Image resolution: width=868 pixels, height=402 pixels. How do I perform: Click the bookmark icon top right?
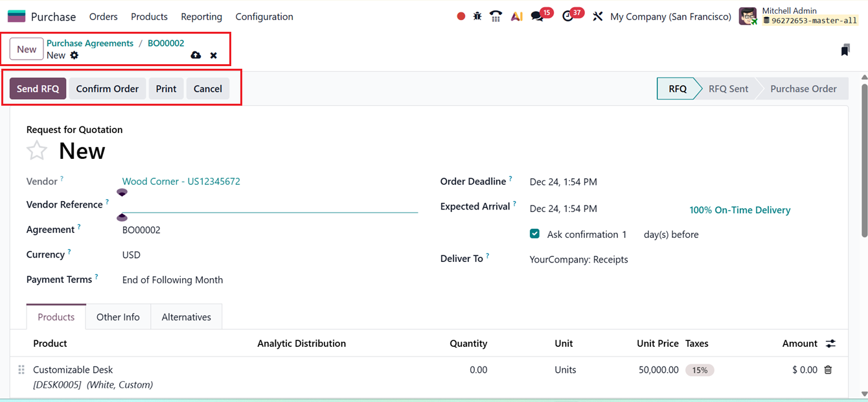(x=845, y=49)
